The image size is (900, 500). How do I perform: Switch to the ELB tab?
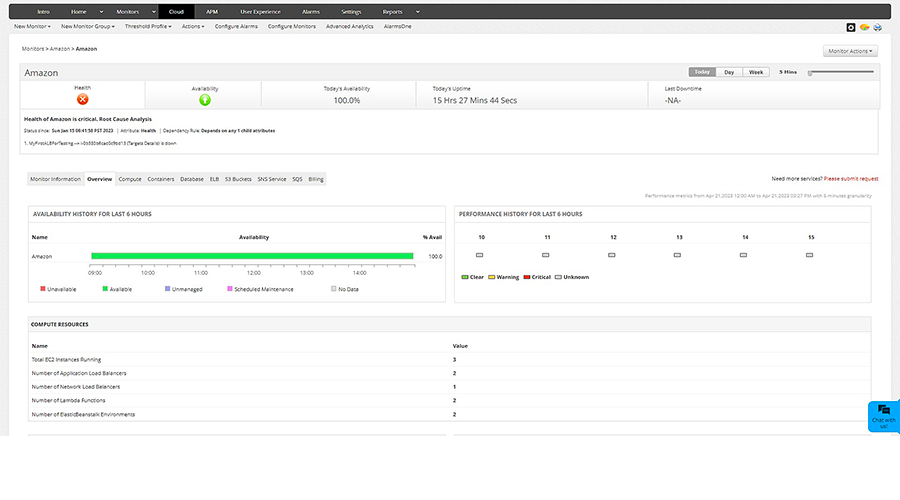214,179
